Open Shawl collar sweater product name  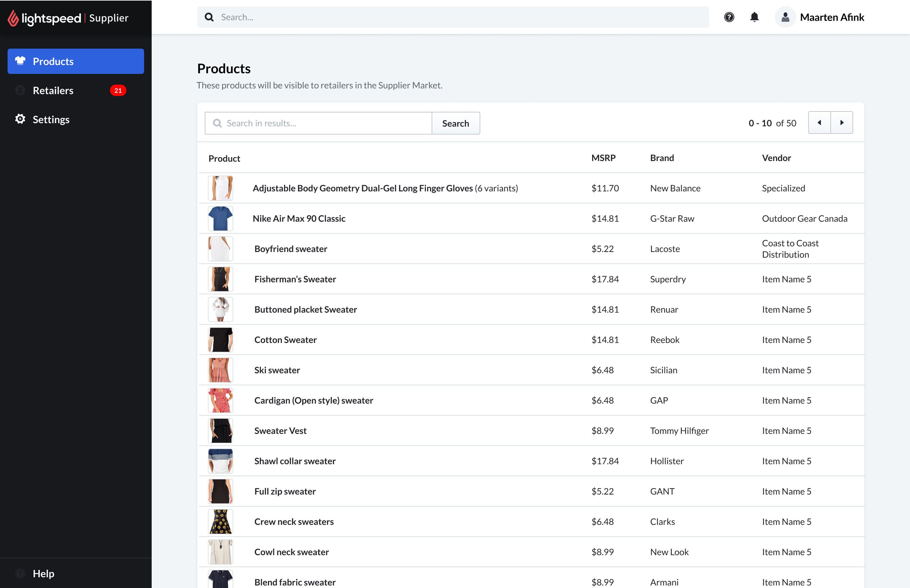[295, 461]
